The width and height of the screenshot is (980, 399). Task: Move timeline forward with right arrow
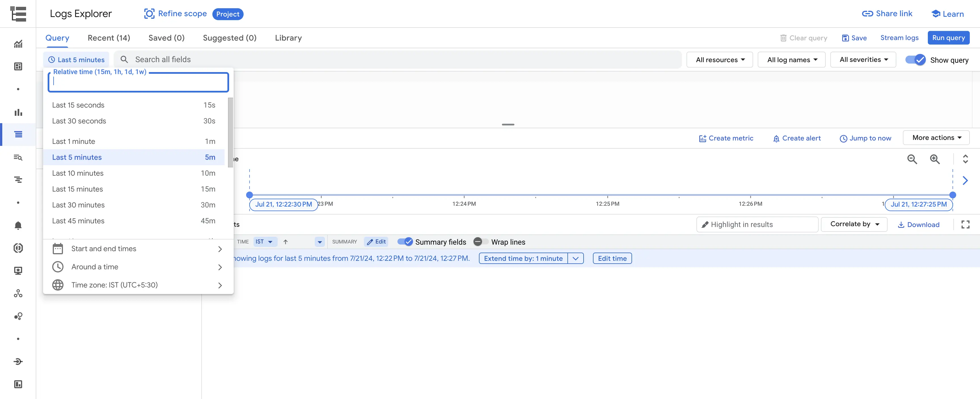coord(965,180)
